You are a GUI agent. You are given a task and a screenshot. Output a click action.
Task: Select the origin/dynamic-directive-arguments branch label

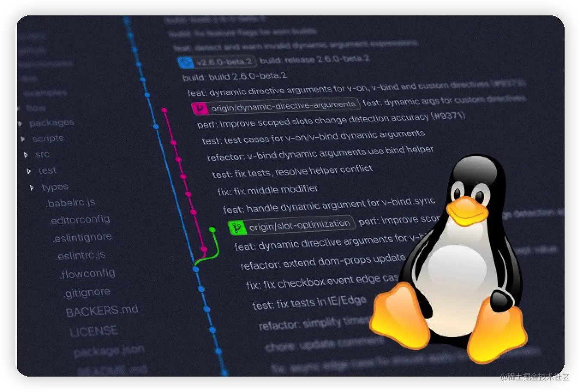283,106
